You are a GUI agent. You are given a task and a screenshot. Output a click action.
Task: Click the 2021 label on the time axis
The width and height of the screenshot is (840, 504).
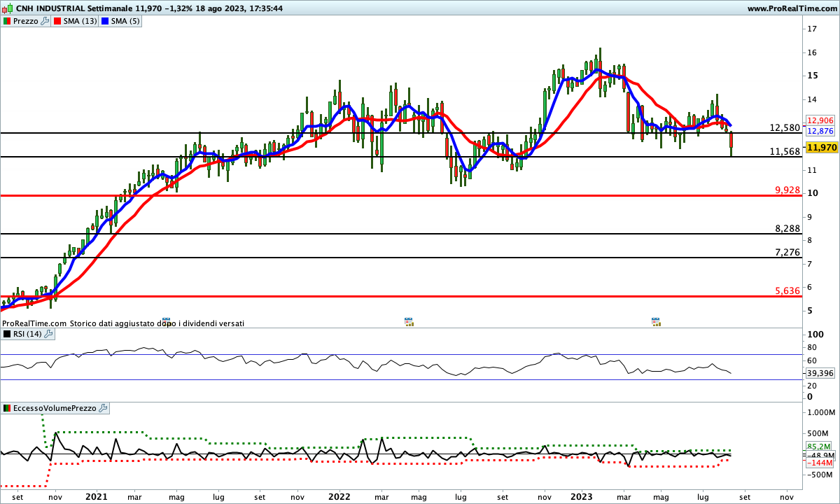[97, 497]
